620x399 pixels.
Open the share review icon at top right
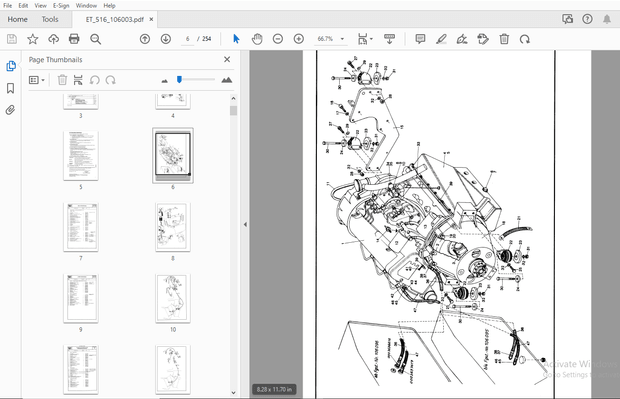pos(567,19)
